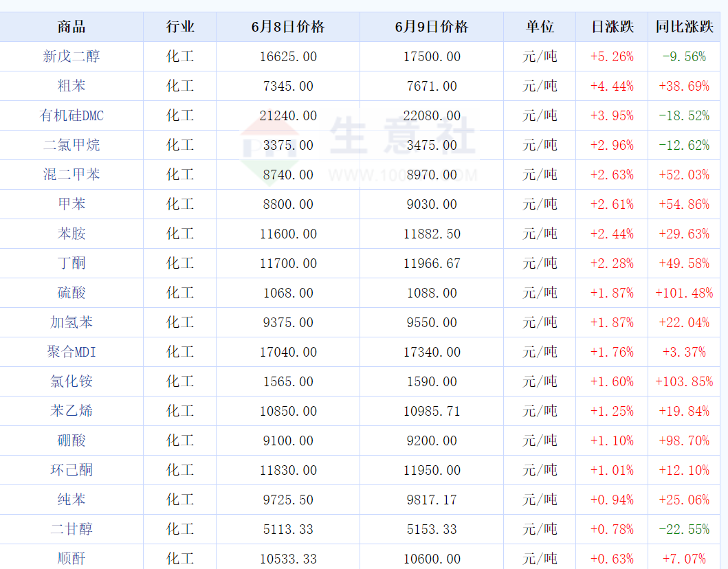Click the 硼酸 product link
Image resolution: width=728 pixels, height=569 pixels.
71,440
